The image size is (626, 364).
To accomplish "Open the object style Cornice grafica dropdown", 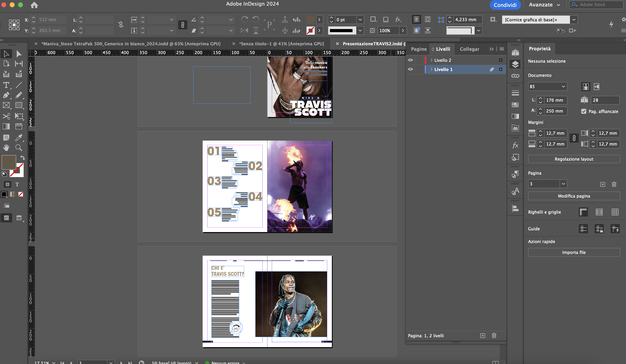I will coord(574,20).
